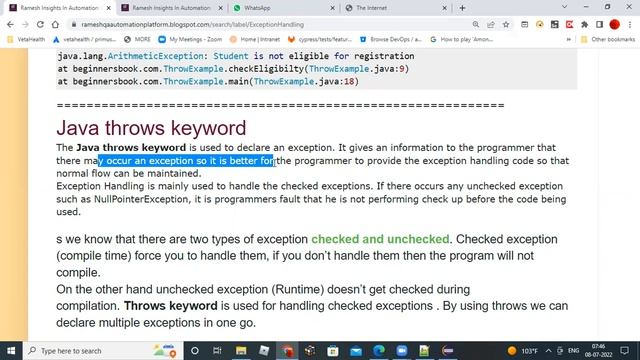Open the MORE bookmark

[x=138, y=40]
